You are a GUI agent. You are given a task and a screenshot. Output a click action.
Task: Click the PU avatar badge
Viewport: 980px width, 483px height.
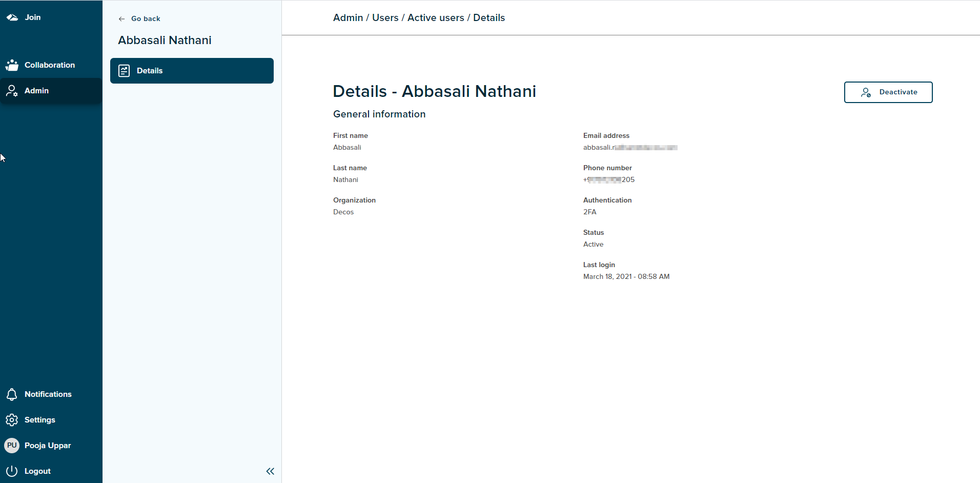[x=12, y=446]
